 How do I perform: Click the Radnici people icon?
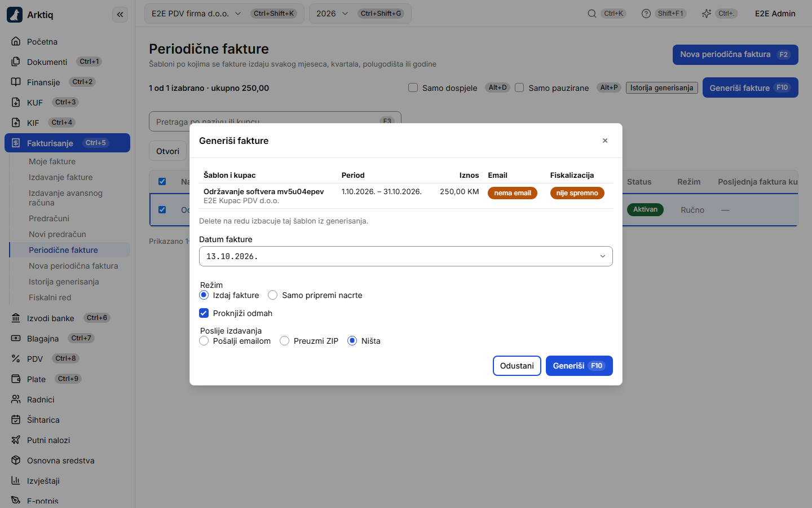click(16, 400)
